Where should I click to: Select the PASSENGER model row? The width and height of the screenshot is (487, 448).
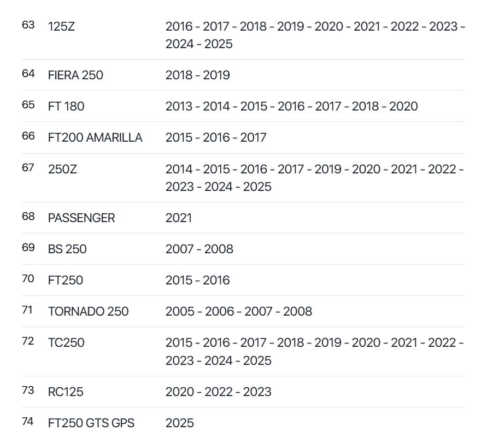tap(81, 218)
